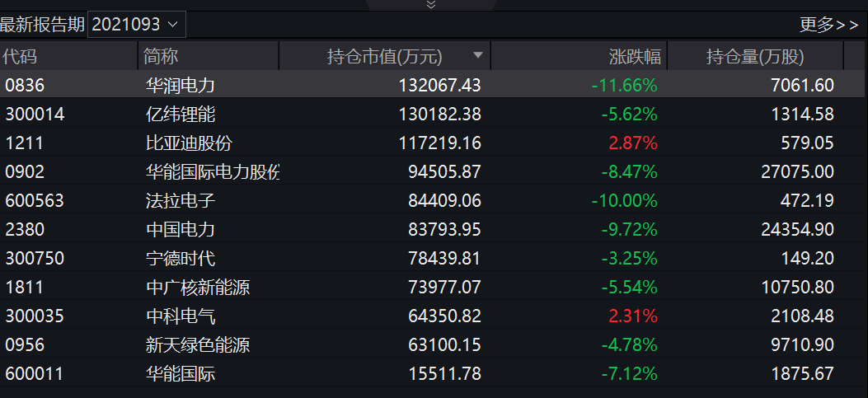Sort by 涨跌幅 column header

(579, 56)
